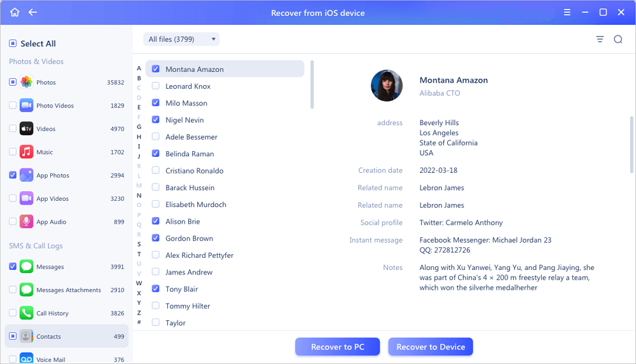Select the Apple TV Videos icon
636x364 pixels.
[26, 128]
